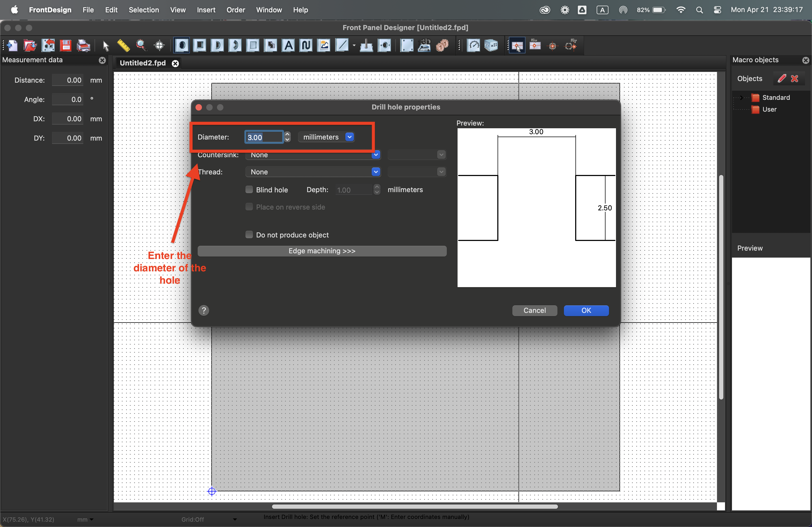Screen dimensions: 812x527
Task: Open the 3D enclosure view icon
Action: 491,45
